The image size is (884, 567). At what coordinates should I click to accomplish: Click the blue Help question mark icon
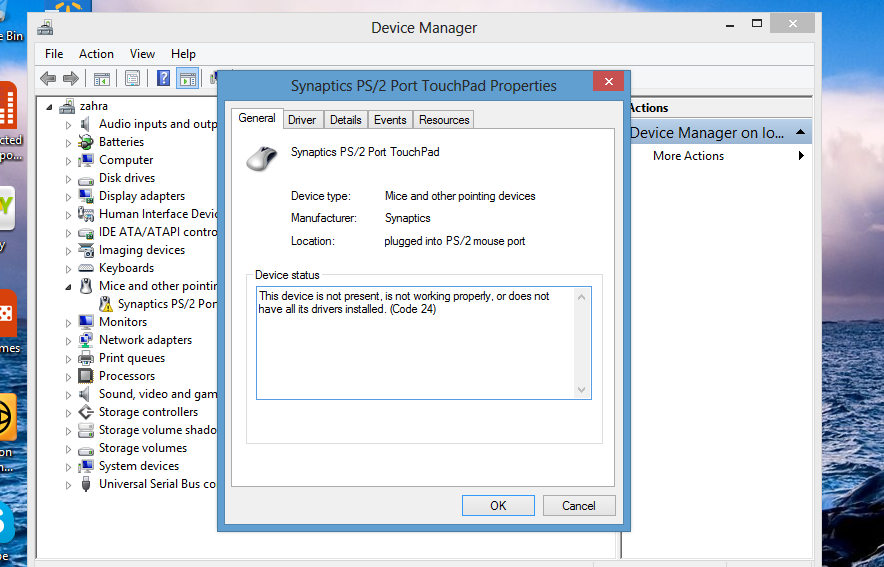[x=163, y=78]
